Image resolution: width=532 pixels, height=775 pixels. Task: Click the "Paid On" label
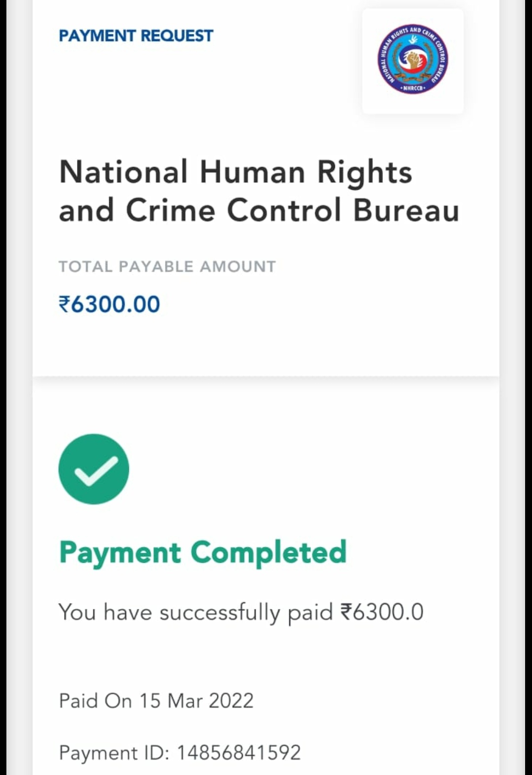point(95,701)
